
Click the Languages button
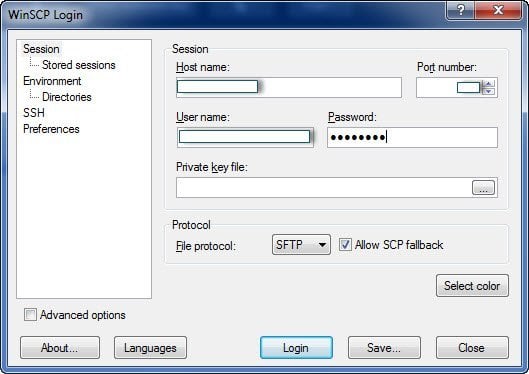[x=150, y=347]
